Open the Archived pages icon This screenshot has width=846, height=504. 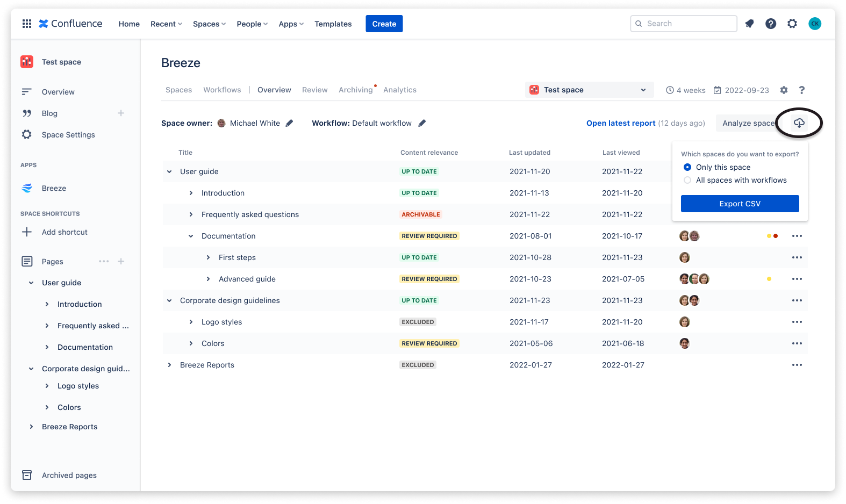pos(27,475)
